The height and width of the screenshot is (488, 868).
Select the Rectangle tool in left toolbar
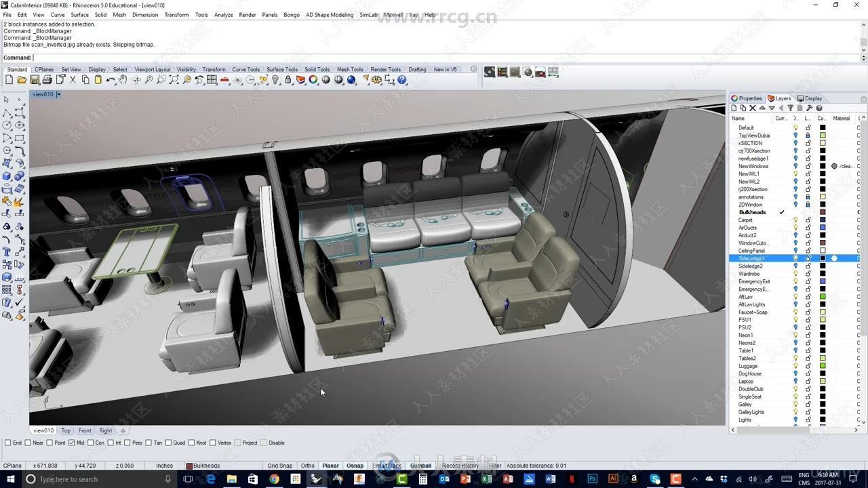(20, 138)
